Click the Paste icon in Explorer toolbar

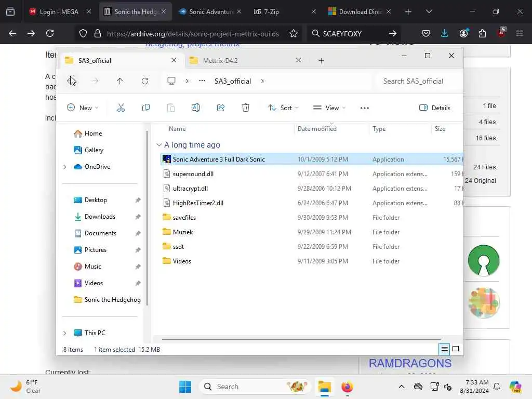[171, 108]
